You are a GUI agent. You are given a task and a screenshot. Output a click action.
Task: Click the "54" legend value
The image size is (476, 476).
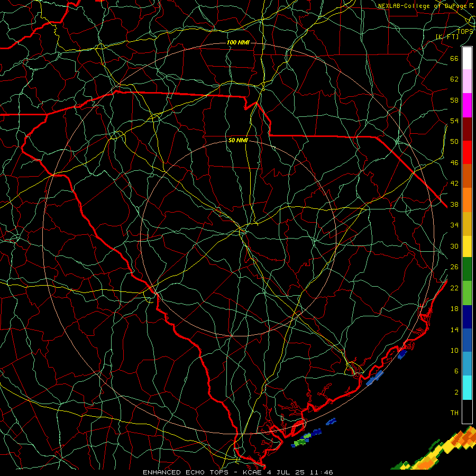(x=454, y=121)
